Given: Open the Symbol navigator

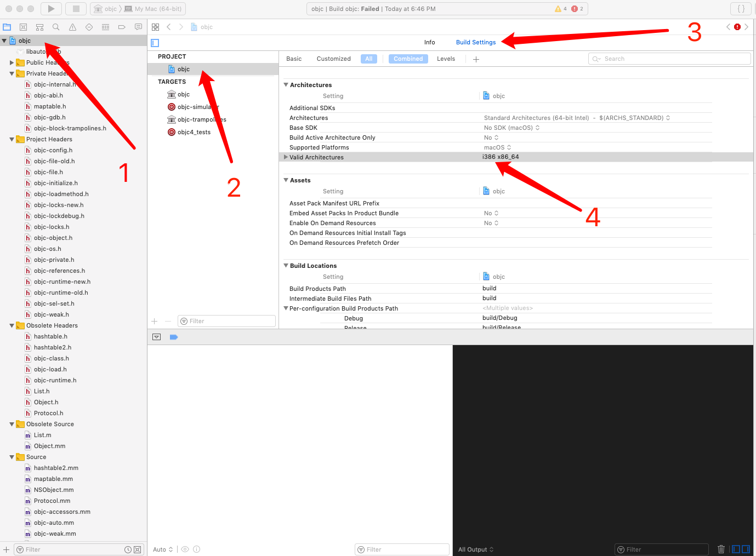Looking at the screenshot, I should tap(39, 27).
